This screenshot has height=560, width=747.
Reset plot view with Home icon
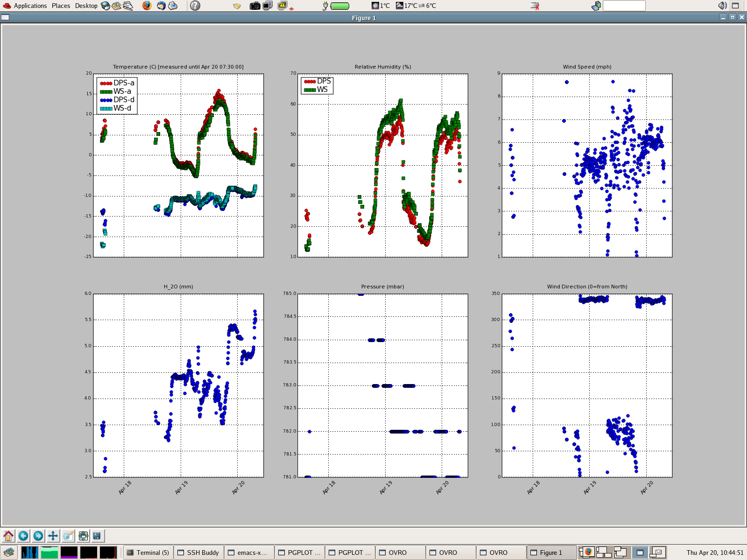tap(8, 536)
